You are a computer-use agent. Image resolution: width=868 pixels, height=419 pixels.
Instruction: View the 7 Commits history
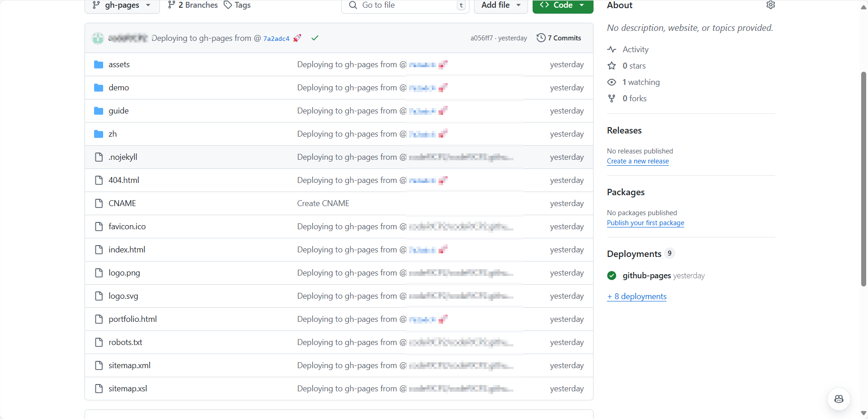coord(559,38)
